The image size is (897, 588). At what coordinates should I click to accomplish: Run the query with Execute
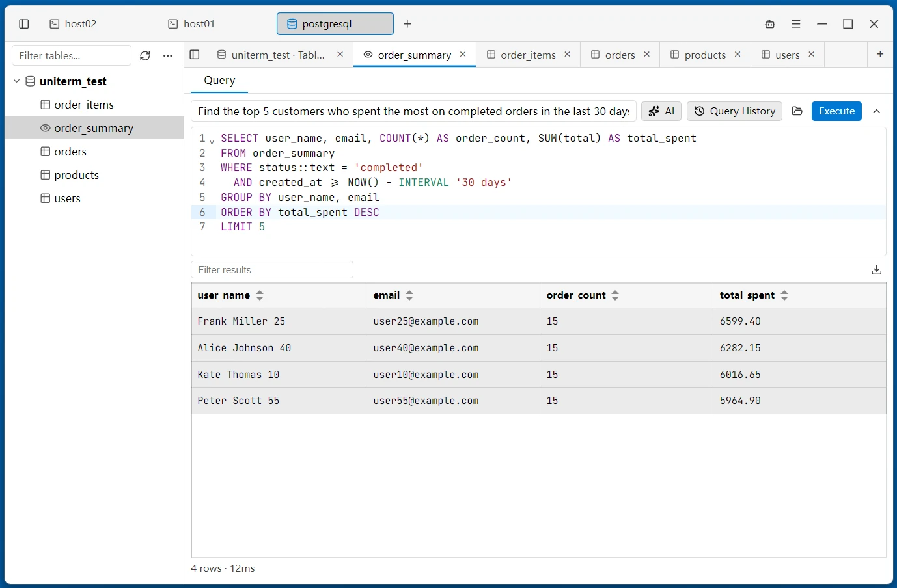(837, 111)
